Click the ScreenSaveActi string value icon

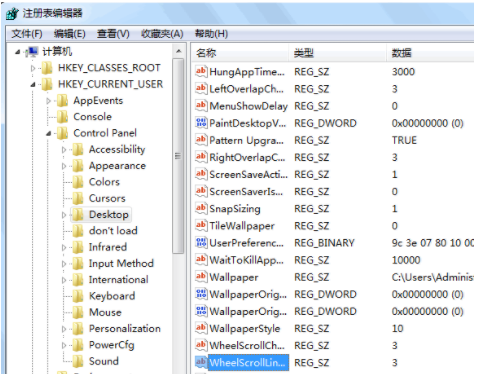click(201, 174)
